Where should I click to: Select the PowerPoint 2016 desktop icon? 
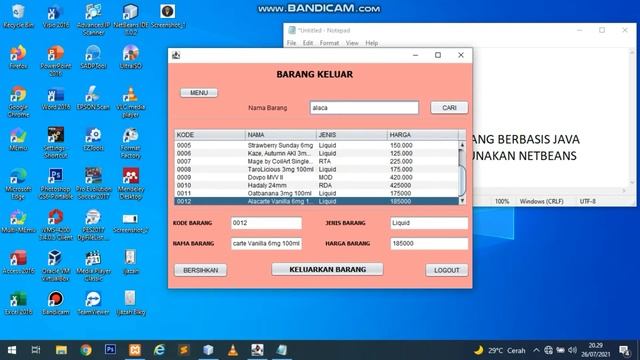click(56, 60)
